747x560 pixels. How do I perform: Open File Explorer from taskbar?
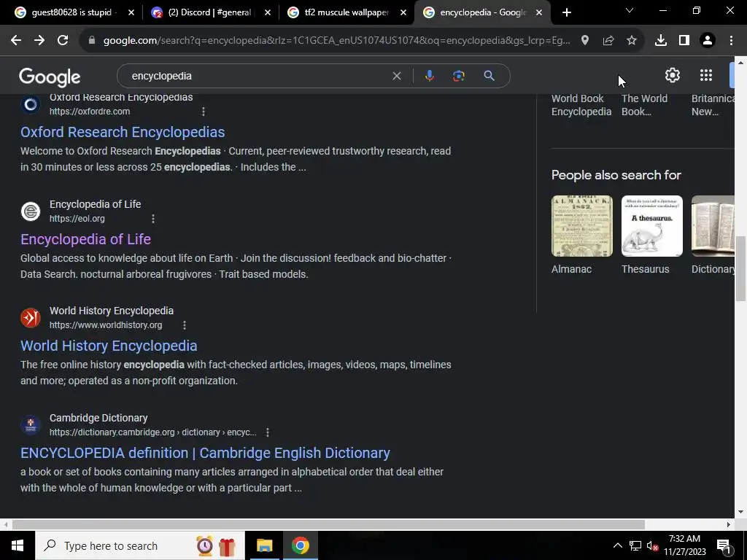264,545
